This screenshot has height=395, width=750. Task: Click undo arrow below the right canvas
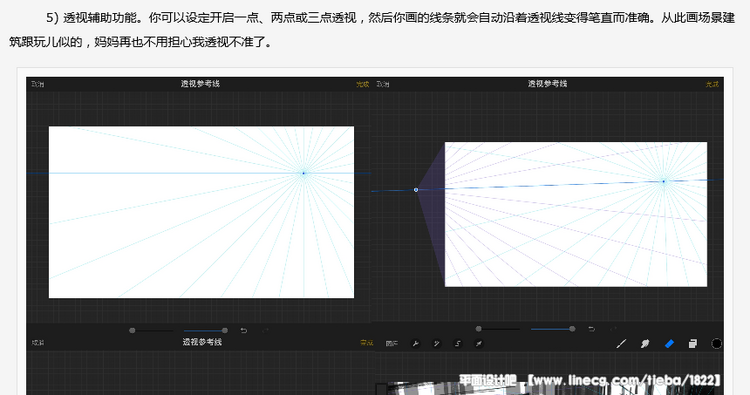[591, 329]
